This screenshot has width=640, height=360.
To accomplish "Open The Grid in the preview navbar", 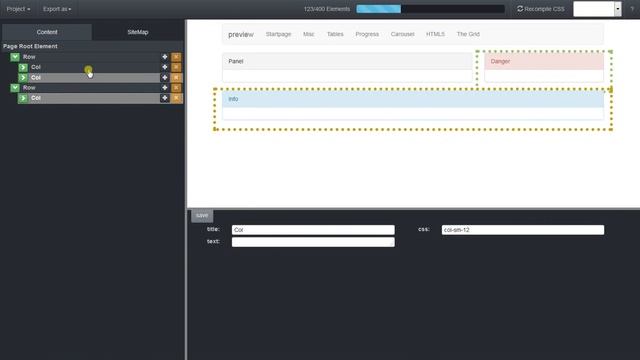I will tap(468, 34).
